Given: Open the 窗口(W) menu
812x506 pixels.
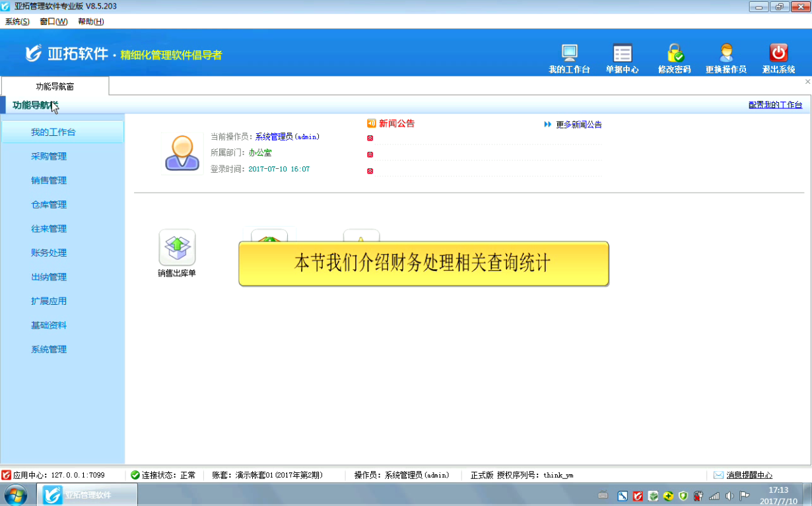Looking at the screenshot, I should tap(53, 22).
